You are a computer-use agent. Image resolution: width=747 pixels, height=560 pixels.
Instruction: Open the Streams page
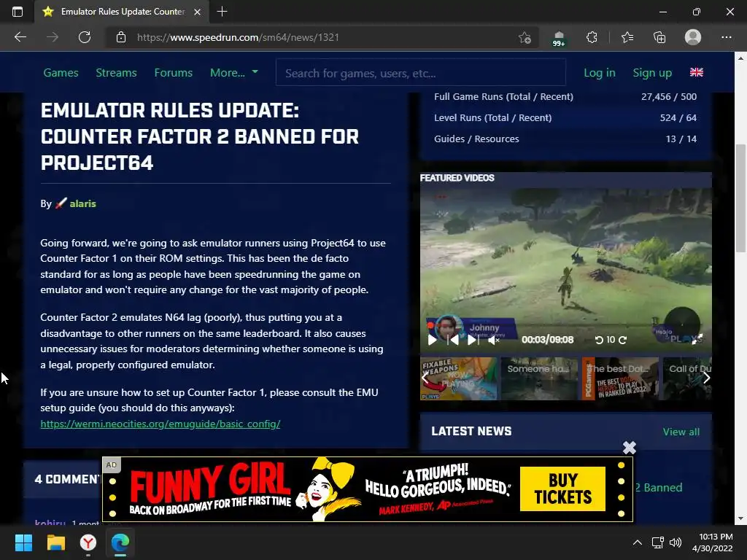pos(116,73)
